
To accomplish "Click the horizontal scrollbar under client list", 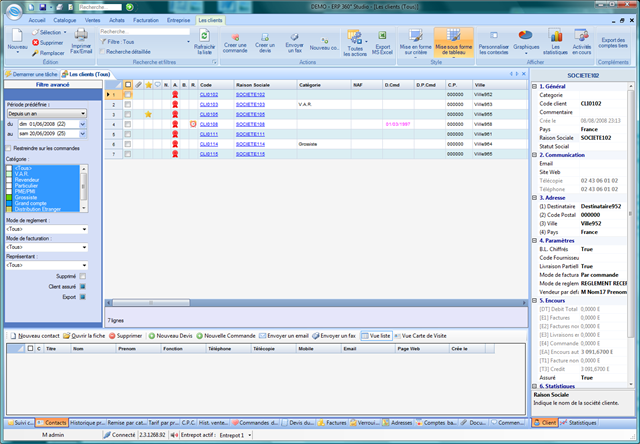I will [x=316, y=303].
